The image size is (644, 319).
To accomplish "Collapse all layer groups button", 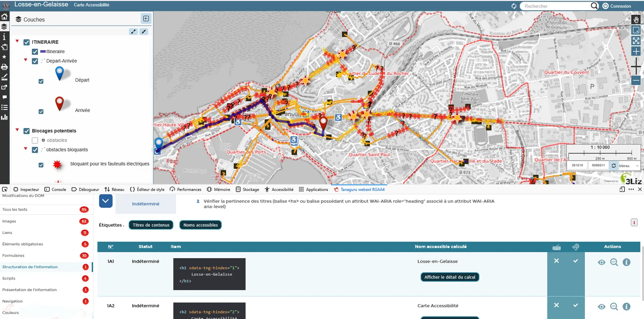I will 144,31.
